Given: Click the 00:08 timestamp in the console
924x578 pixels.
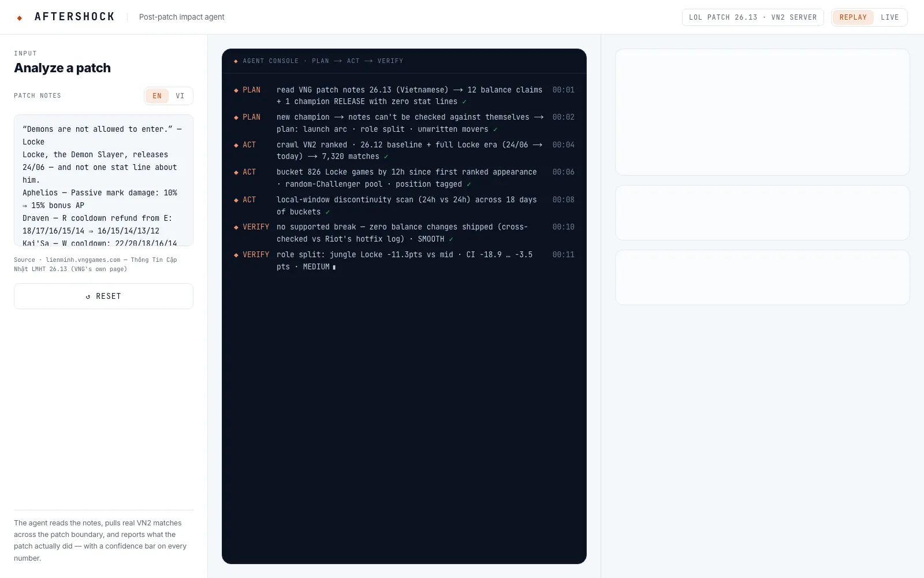Looking at the screenshot, I should click(563, 200).
